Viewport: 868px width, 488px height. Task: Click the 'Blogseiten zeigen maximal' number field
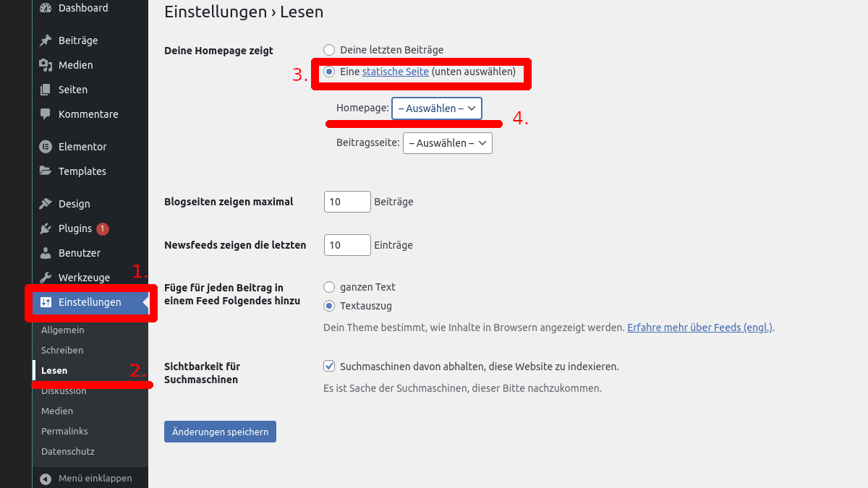347,202
